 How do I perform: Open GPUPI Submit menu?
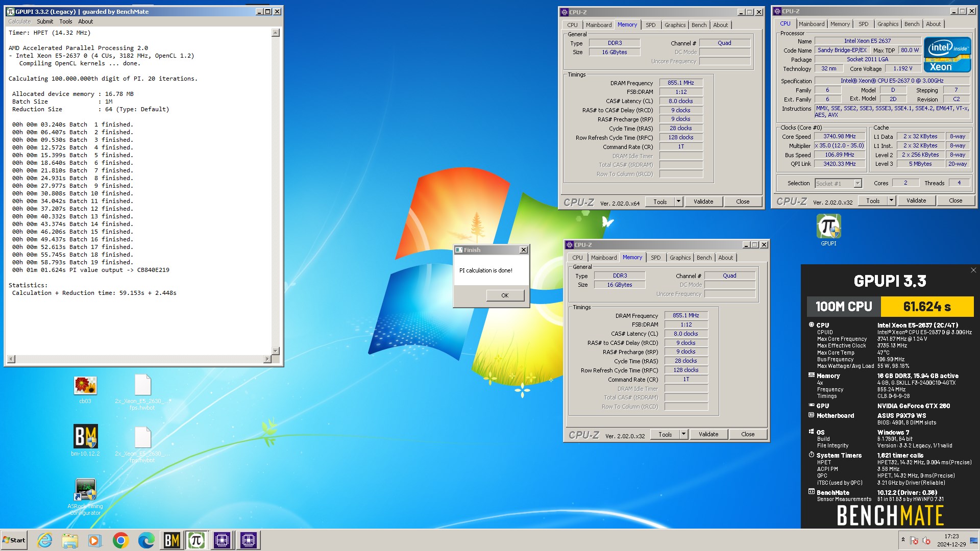45,21
